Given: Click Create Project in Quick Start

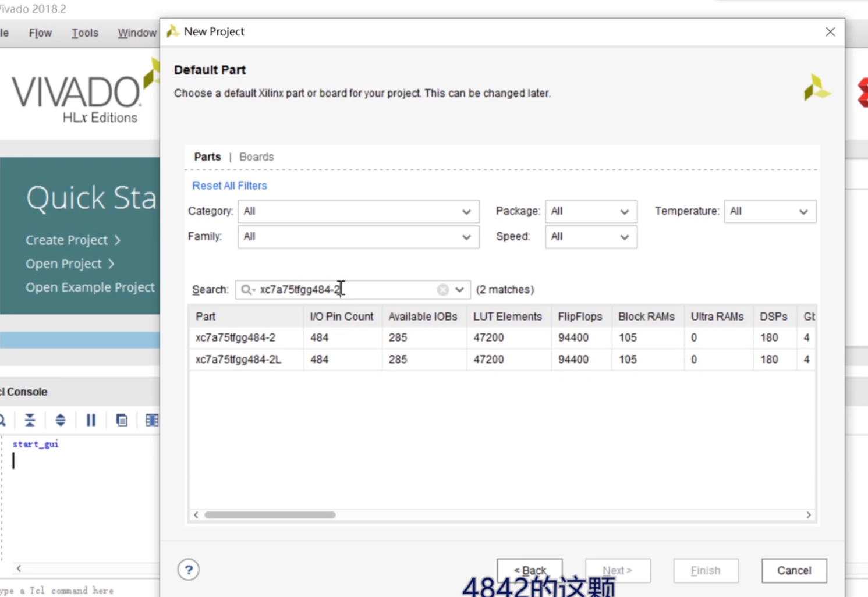Looking at the screenshot, I should click(x=73, y=240).
